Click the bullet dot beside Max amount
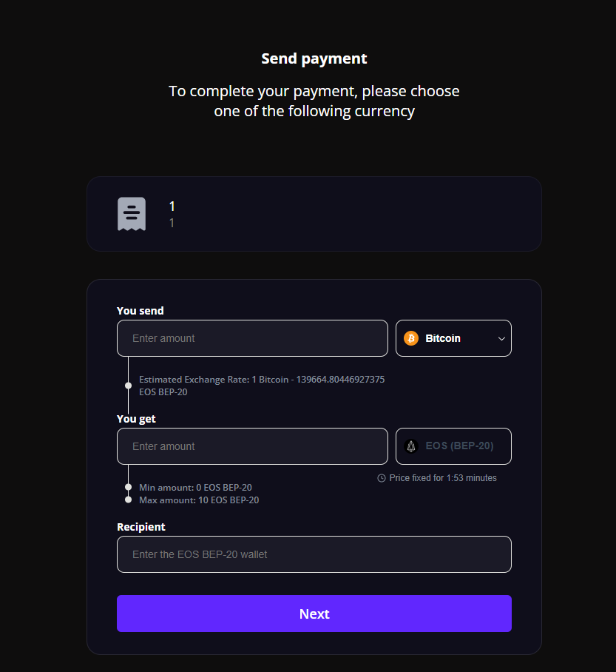The image size is (616, 672). pyautogui.click(x=129, y=500)
